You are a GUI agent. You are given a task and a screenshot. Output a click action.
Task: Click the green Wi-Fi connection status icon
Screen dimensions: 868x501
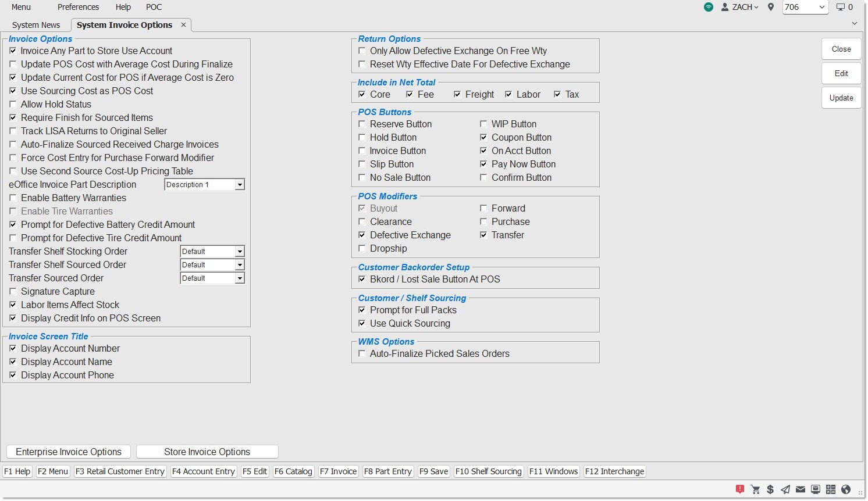[x=708, y=7]
